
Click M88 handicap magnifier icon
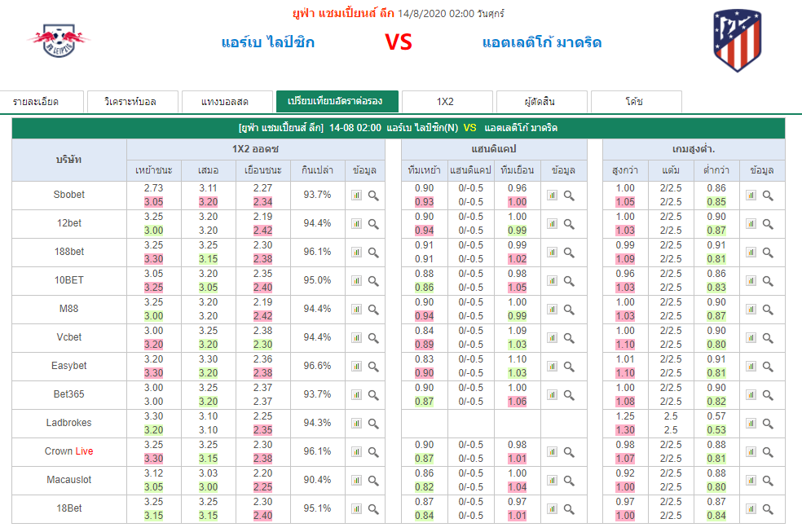pos(569,310)
